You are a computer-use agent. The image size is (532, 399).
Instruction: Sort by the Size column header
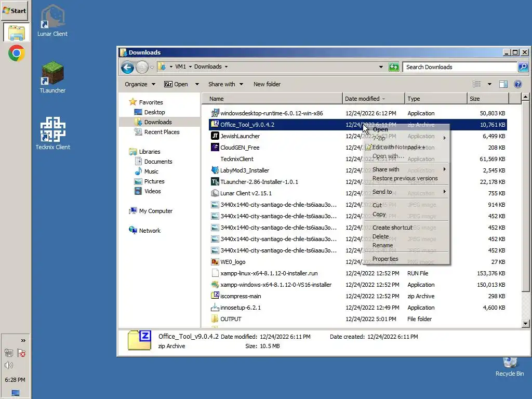[x=488, y=99]
